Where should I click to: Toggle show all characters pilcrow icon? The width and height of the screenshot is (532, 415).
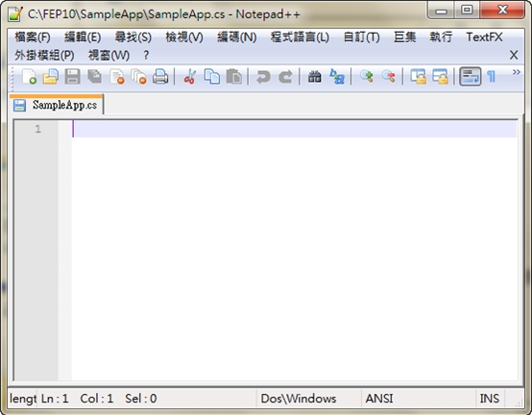coord(492,76)
